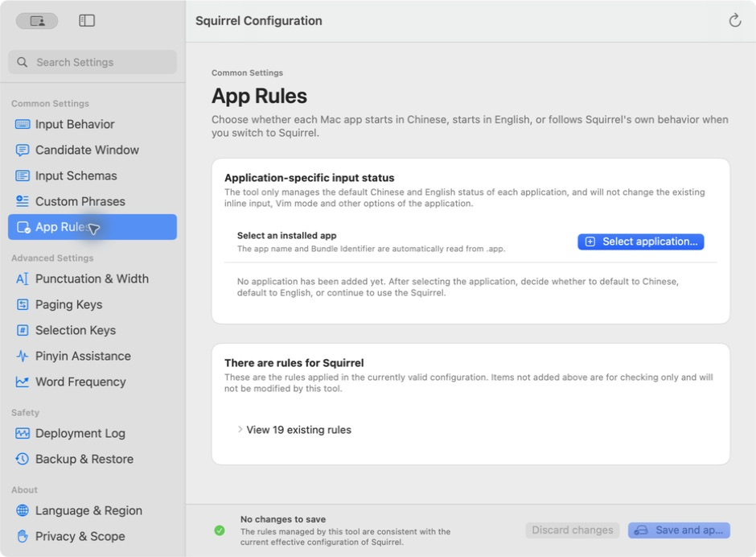Click 'Select an installed app' label
Screen dimensions: 756x557
(287, 236)
